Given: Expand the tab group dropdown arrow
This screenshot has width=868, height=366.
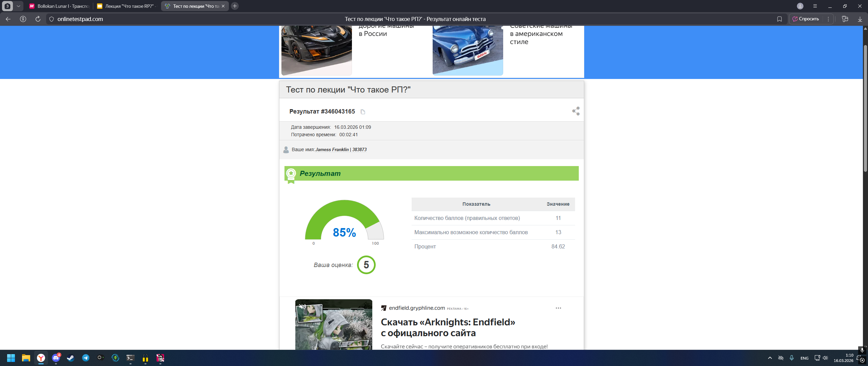Looking at the screenshot, I should [18, 6].
